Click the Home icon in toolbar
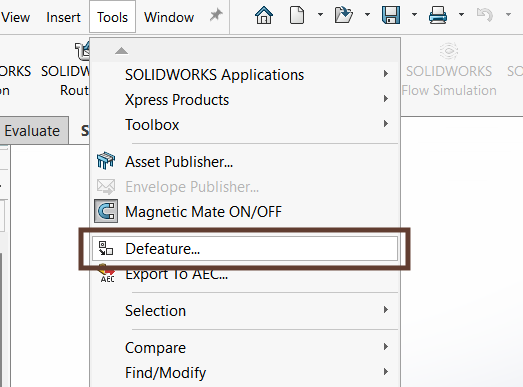The image size is (523, 387). click(x=264, y=15)
